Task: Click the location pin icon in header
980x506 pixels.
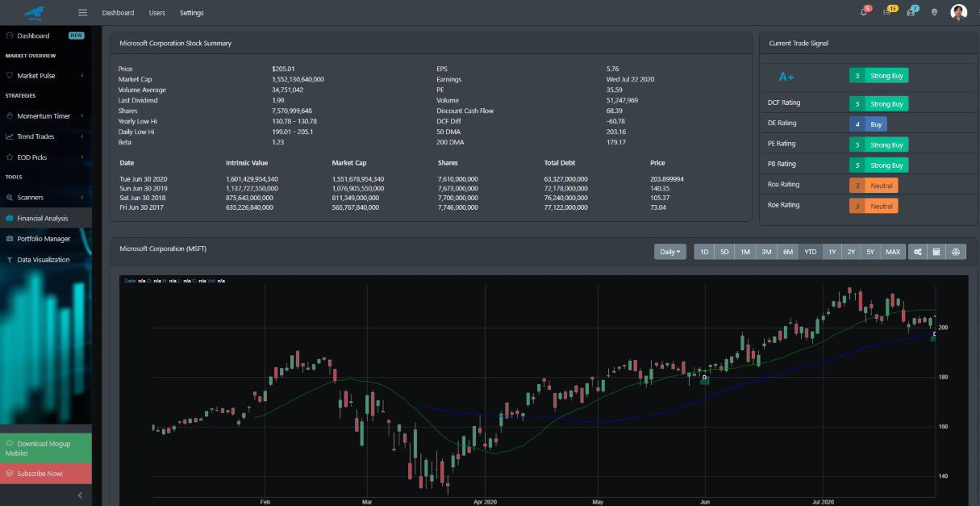Action: click(x=934, y=12)
